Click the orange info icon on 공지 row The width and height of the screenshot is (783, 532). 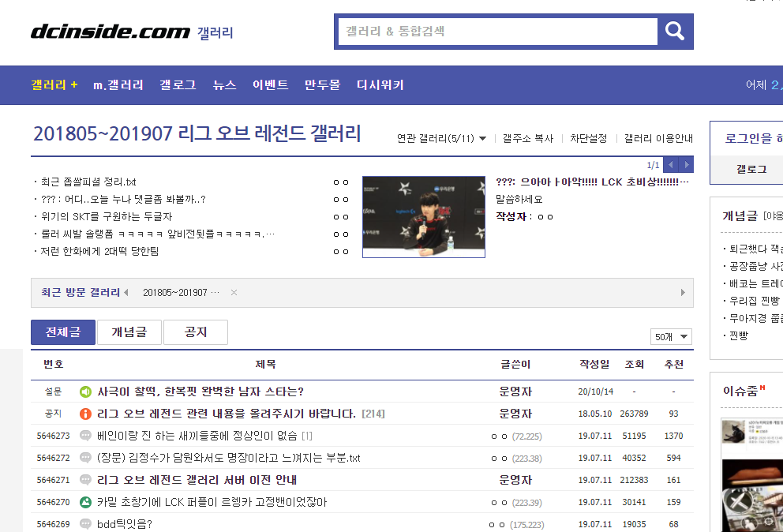click(85, 414)
